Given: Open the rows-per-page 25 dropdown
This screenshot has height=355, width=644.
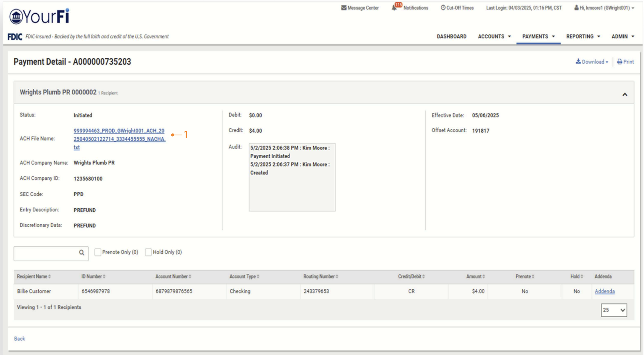Looking at the screenshot, I should pos(614,310).
